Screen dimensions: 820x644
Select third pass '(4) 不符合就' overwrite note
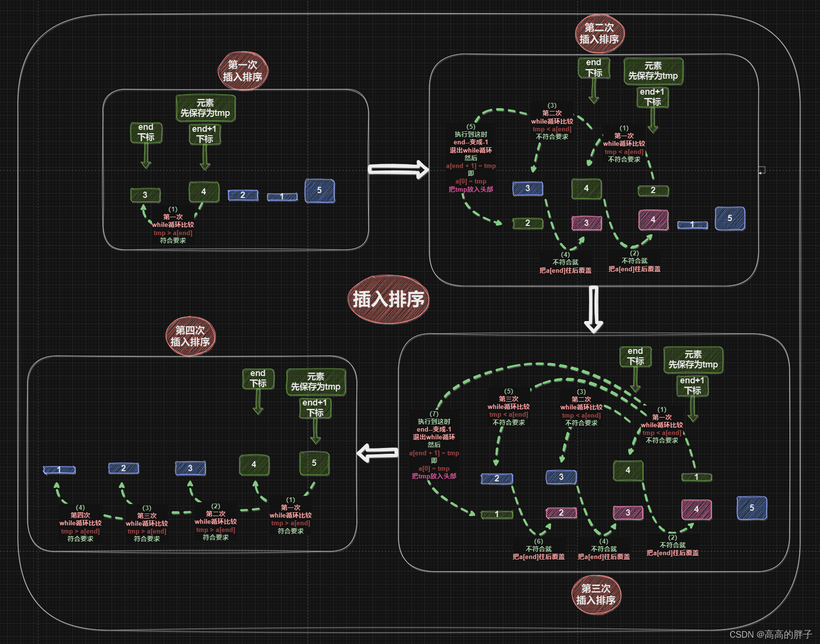[x=604, y=549]
